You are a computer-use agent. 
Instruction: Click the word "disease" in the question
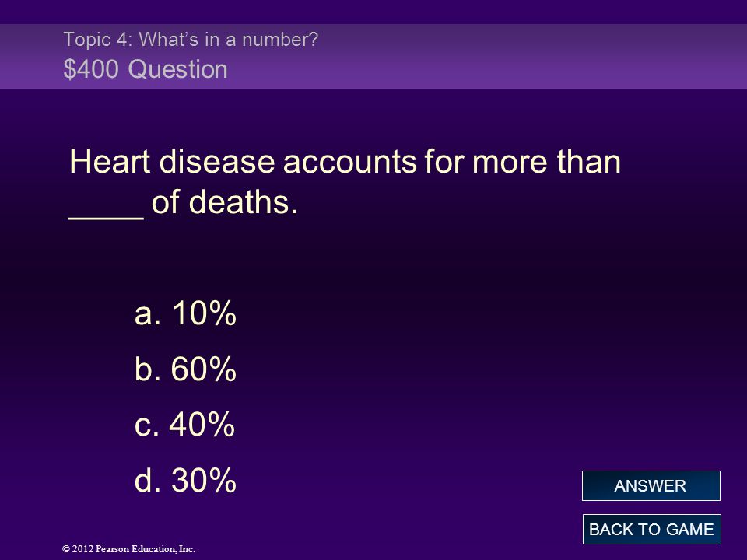pyautogui.click(x=217, y=162)
